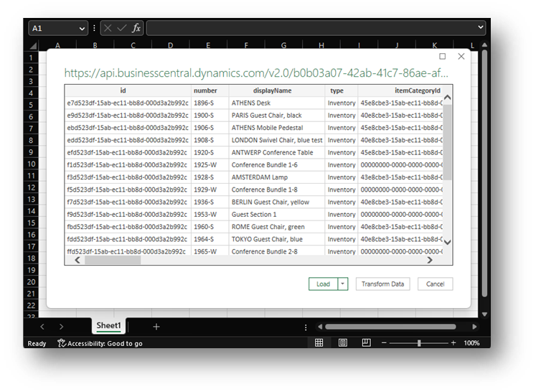The image size is (536, 392).
Task: Click the worksheet horizontal scrollbar
Action: [390, 327]
